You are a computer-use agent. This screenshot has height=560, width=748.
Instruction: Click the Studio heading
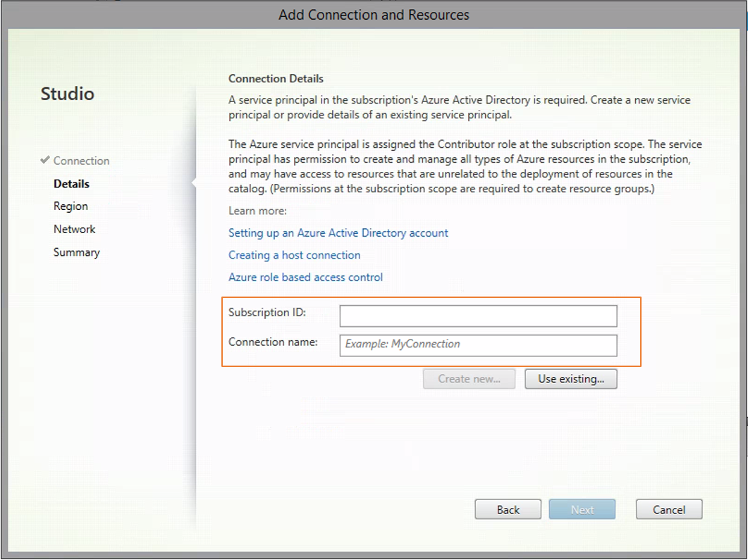tap(67, 94)
